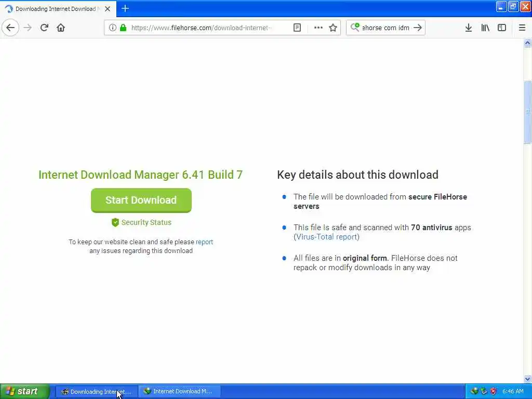532x399 pixels.
Task: Switch to Internet Download Manager taskbar window
Action: tap(180, 392)
